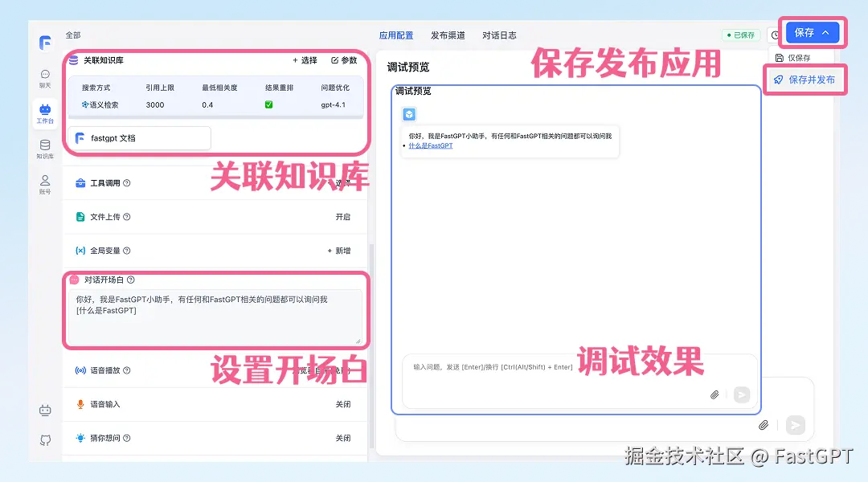Toggle the 结果重排 green checkbox
Screen dimensions: 868x482
click(x=268, y=104)
